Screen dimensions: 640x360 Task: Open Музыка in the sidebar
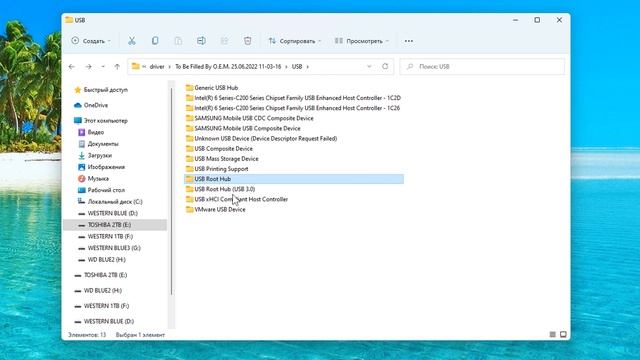click(98, 178)
